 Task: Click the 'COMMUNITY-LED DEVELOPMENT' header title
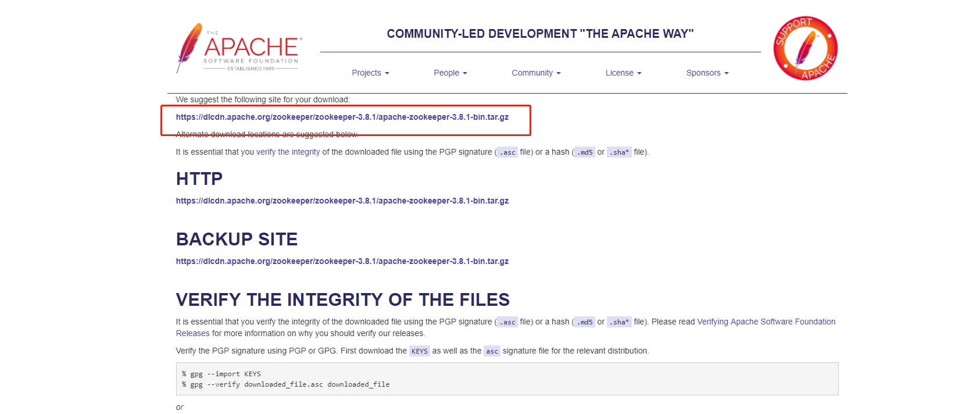click(541, 34)
